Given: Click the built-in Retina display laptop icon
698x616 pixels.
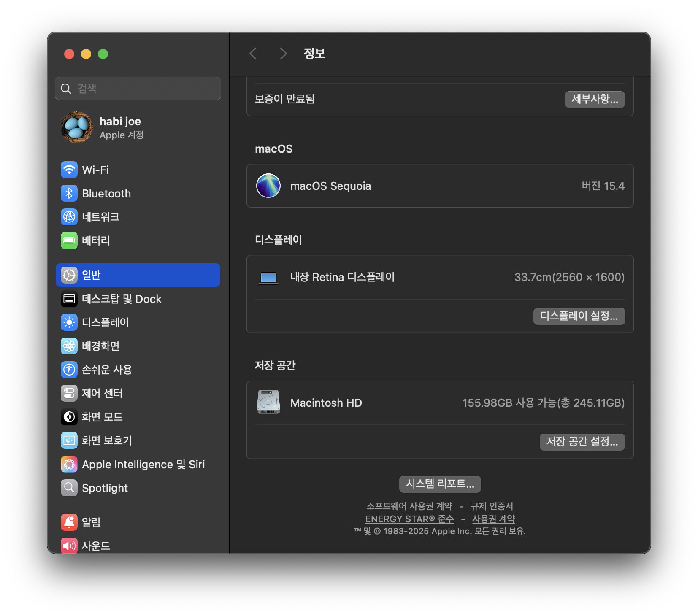Looking at the screenshot, I should [268, 278].
